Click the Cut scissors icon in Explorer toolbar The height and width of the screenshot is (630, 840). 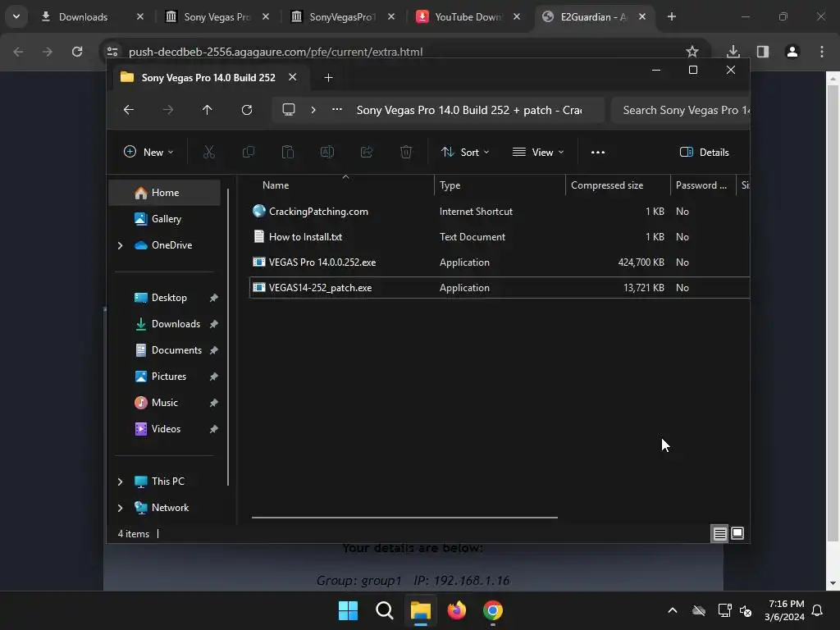click(209, 152)
